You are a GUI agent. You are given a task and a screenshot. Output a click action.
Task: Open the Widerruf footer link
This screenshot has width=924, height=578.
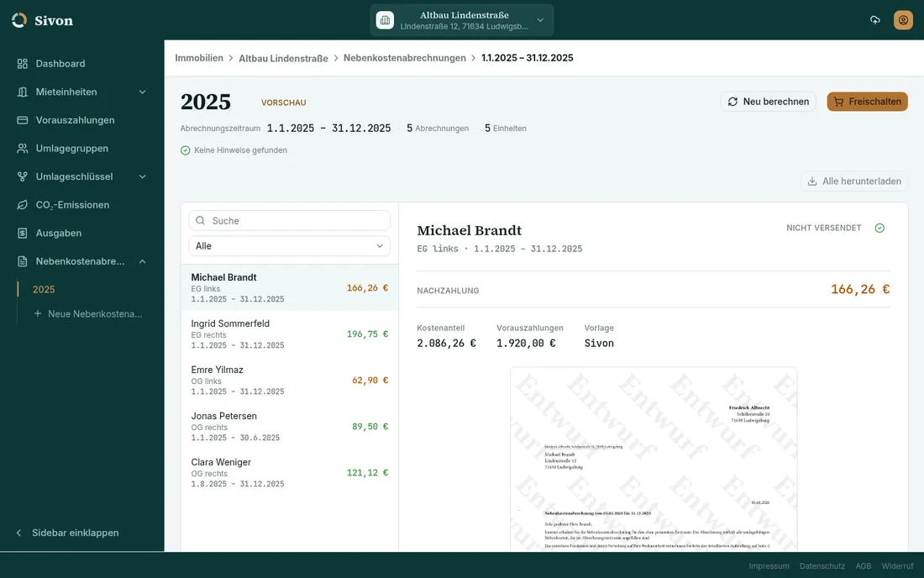tap(897, 565)
